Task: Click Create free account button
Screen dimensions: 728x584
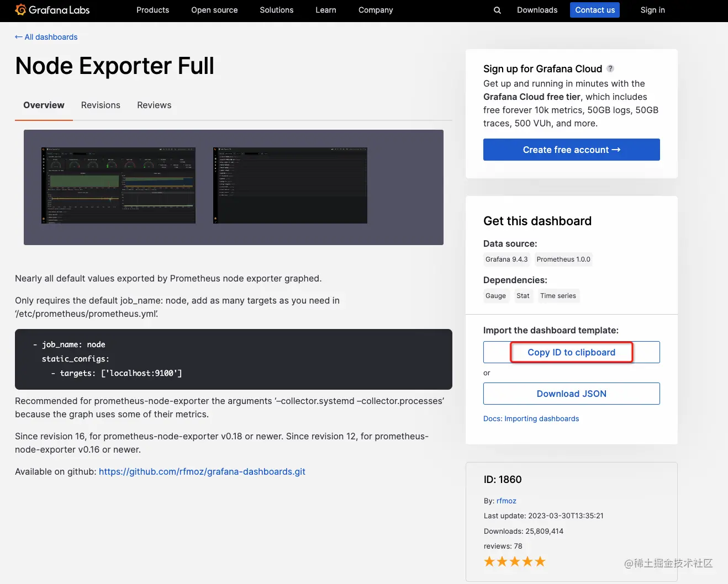Action: click(x=572, y=150)
